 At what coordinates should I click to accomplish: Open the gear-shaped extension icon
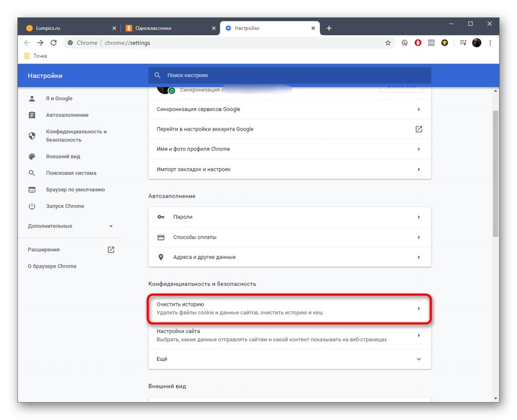pos(404,42)
